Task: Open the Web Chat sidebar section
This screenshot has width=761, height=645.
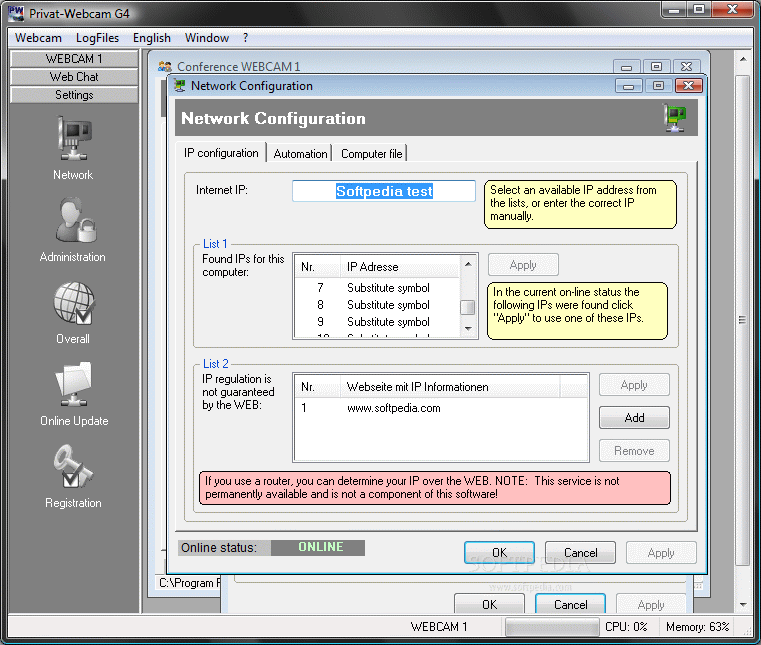Action: (x=74, y=77)
